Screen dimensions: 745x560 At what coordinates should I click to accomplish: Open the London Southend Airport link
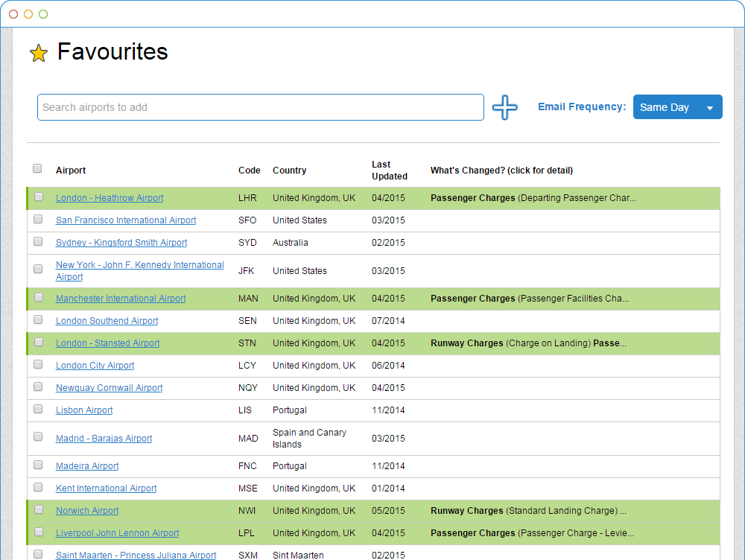tap(107, 321)
